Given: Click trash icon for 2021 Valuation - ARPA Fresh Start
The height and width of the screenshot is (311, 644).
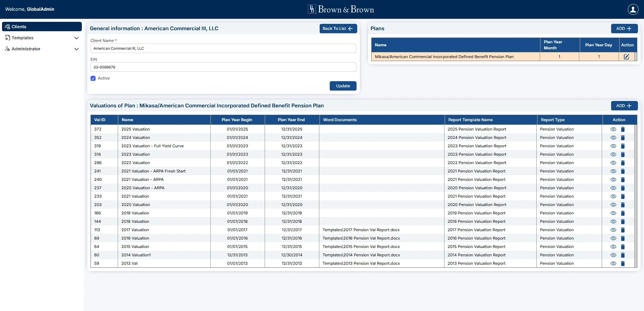Looking at the screenshot, I should coord(623,171).
